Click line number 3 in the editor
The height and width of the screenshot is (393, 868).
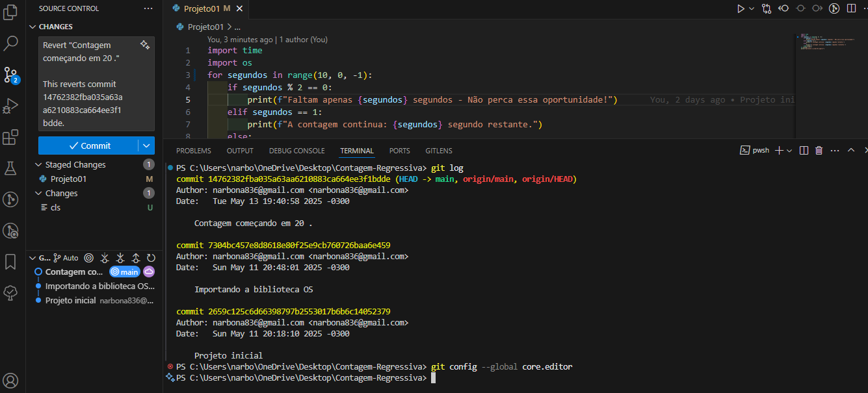click(188, 75)
